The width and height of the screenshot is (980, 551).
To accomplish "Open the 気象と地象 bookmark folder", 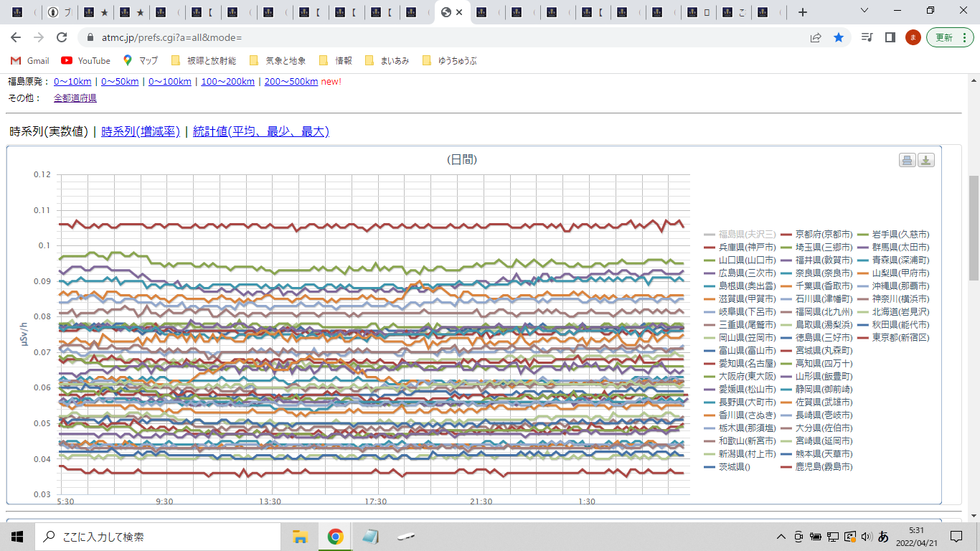I will (278, 61).
